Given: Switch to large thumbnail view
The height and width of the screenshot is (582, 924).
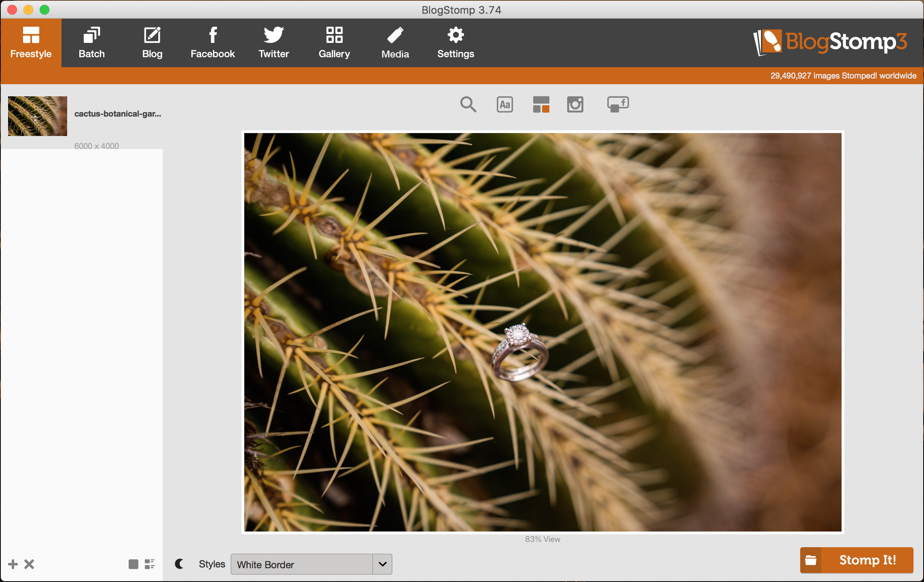Looking at the screenshot, I should [133, 564].
